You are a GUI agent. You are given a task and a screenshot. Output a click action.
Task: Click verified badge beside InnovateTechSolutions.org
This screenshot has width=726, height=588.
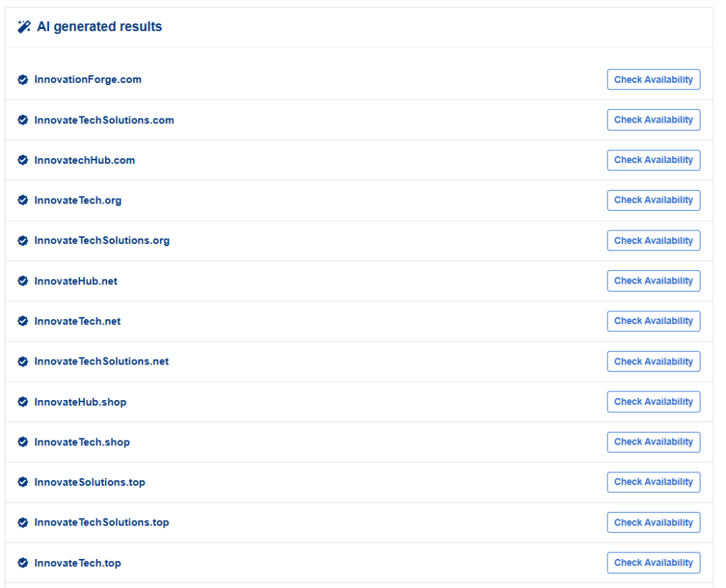point(23,240)
